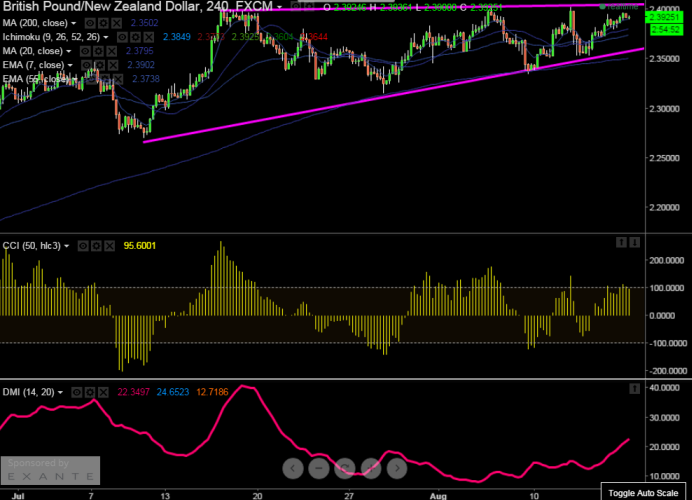Expand EMA (7, close) dropdown arrow
The image size is (692, 500).
(70, 66)
